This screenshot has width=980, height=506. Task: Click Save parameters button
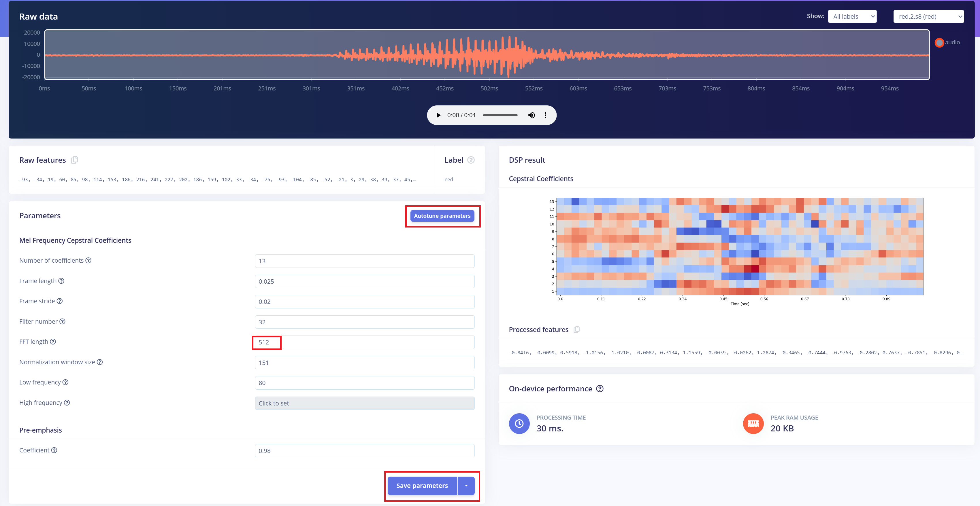(x=422, y=486)
